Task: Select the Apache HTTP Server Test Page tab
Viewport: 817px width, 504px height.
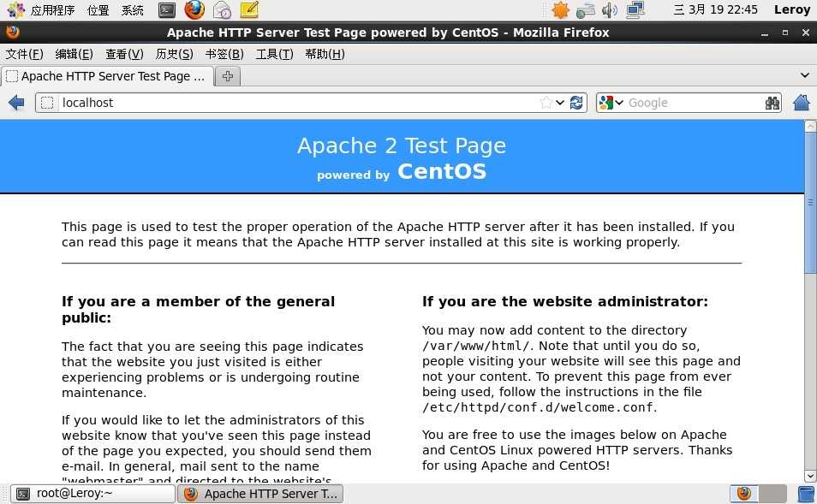Action: tap(107, 76)
